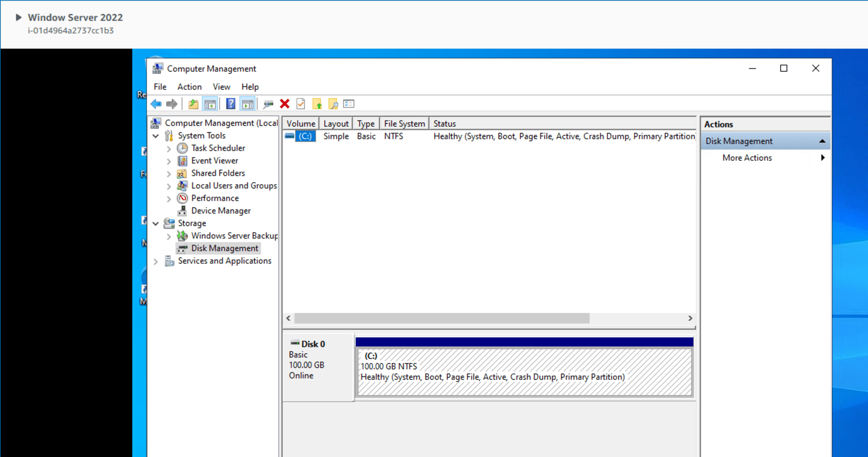Collapse the Storage node

point(156,224)
